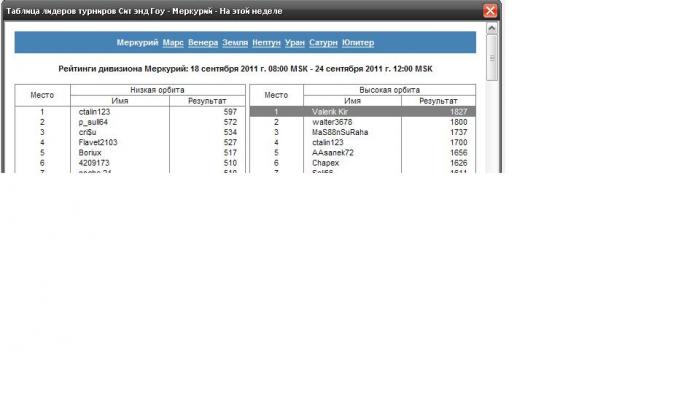Click the scrollbar up arrow
The height and width of the screenshot is (394, 700).
click(x=492, y=29)
